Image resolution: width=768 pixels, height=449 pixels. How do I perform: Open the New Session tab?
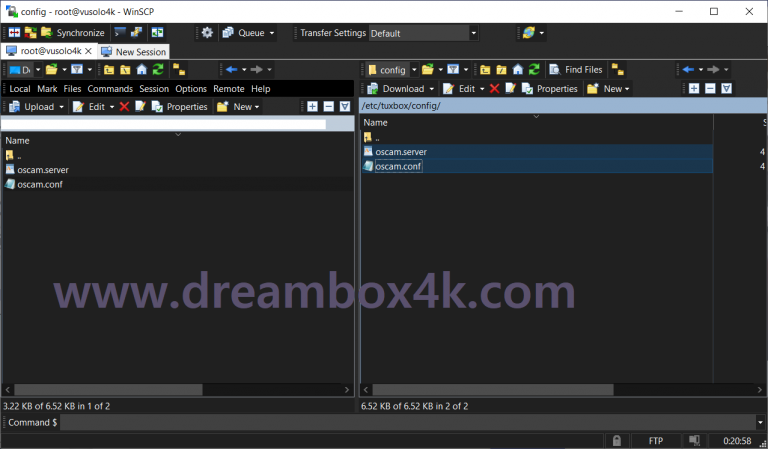(134, 51)
